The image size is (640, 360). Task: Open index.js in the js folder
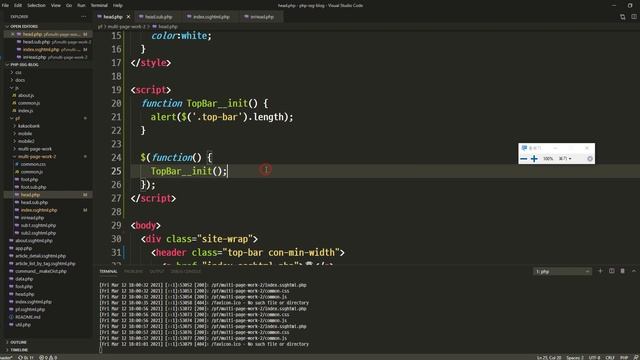25,111
